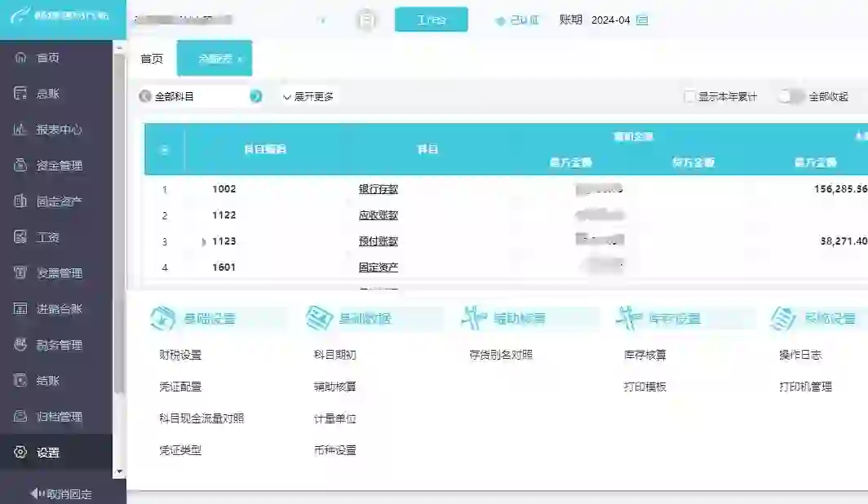Viewport: 868px width, 504px height.
Task: Enable the 显示本年累计 checkbox
Action: coord(689,96)
